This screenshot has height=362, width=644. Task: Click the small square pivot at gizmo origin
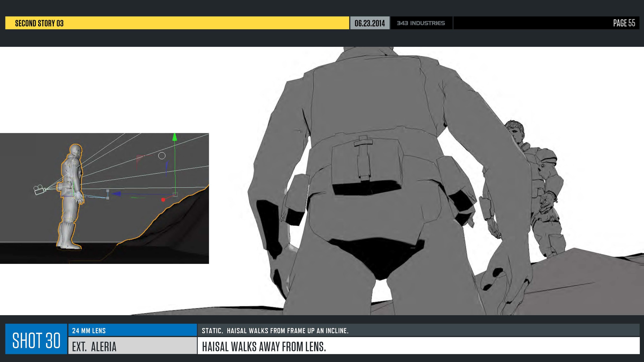tap(175, 194)
